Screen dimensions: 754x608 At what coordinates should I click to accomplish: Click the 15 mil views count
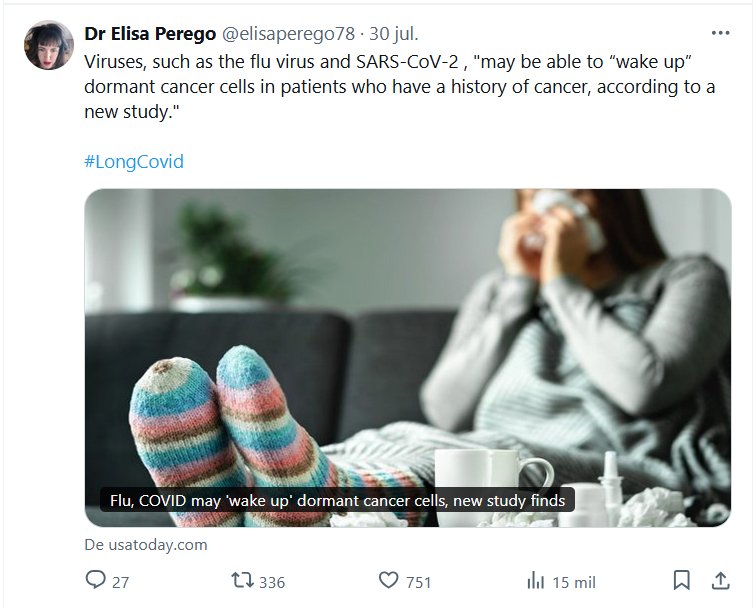tap(574, 581)
